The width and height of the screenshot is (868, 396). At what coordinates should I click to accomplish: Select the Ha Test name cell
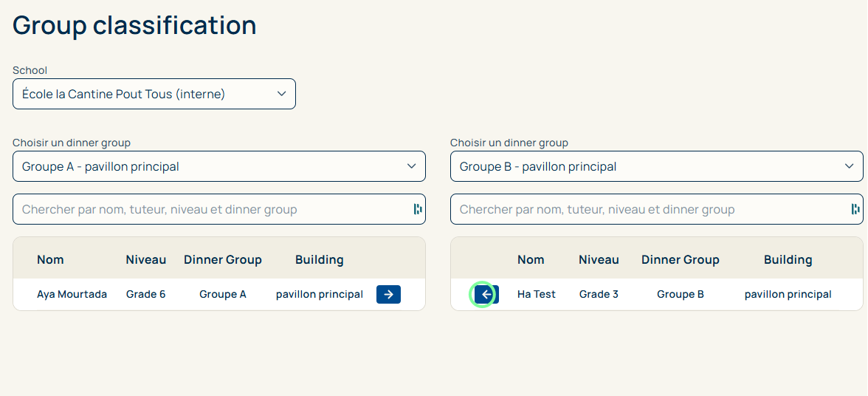click(x=537, y=294)
